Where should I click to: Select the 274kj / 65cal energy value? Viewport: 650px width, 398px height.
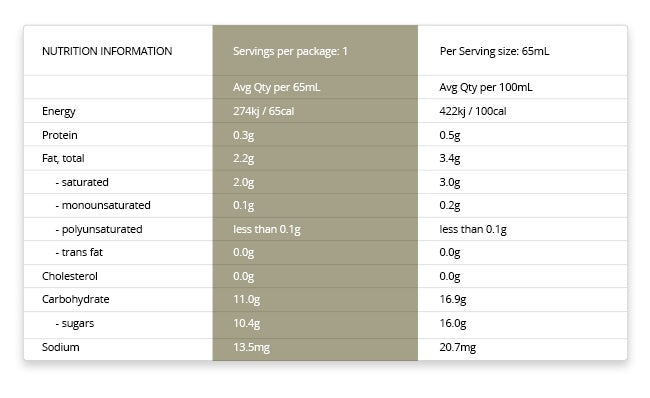click(263, 111)
